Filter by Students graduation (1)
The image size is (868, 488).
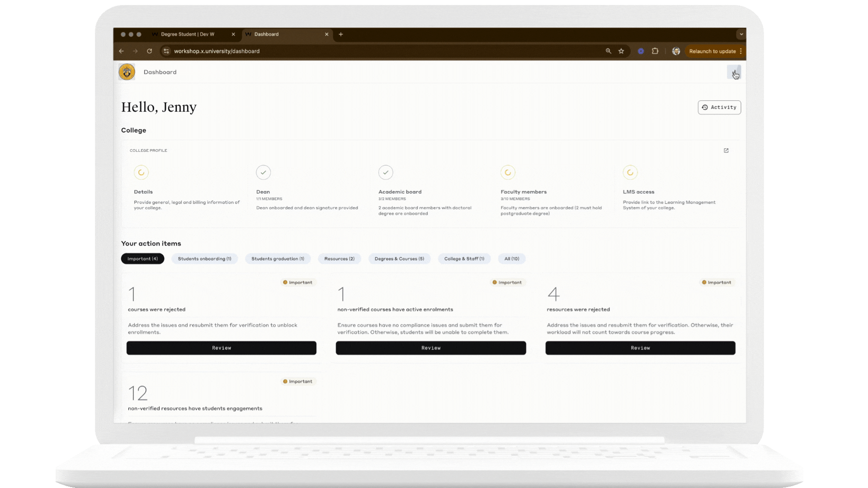pyautogui.click(x=278, y=258)
